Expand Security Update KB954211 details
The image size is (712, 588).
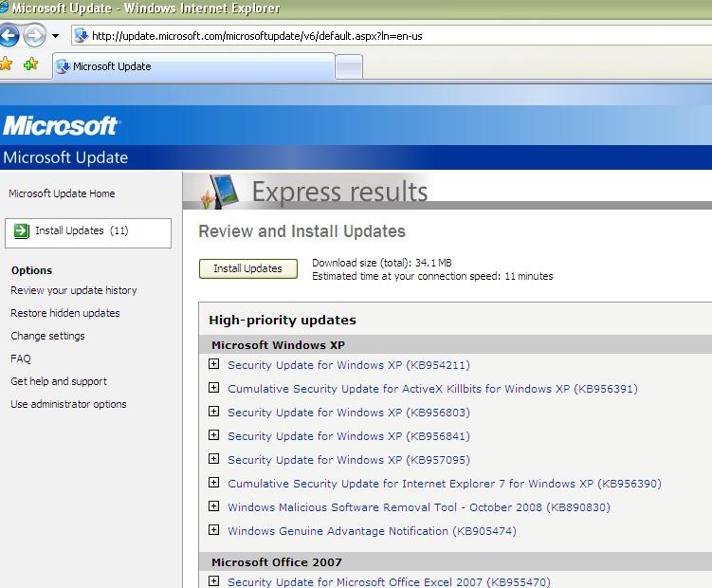click(x=213, y=364)
